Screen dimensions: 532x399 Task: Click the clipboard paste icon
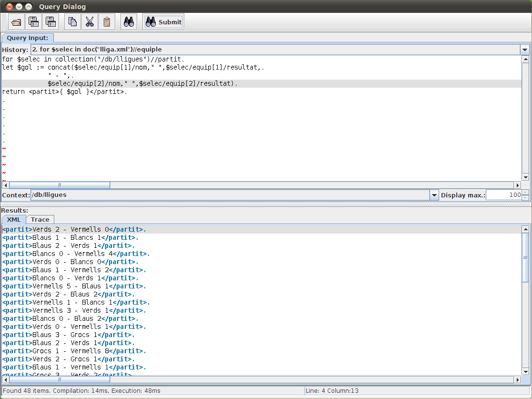107,22
